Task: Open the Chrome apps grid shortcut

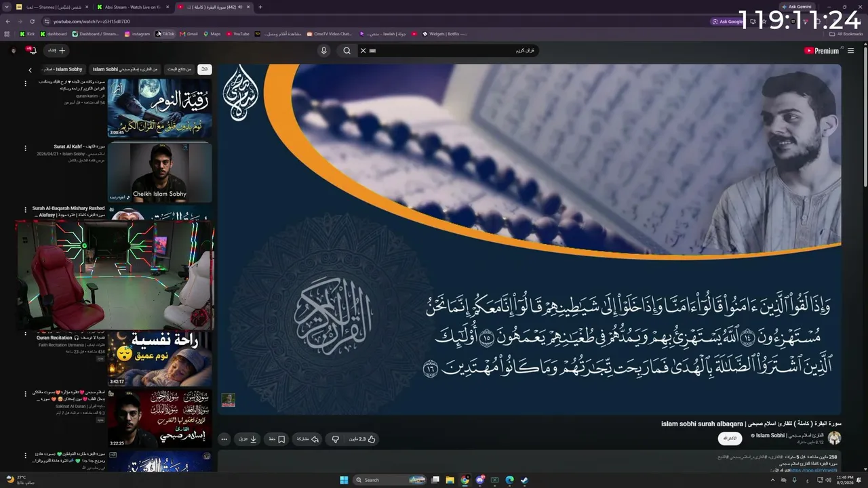Action: [x=7, y=34]
